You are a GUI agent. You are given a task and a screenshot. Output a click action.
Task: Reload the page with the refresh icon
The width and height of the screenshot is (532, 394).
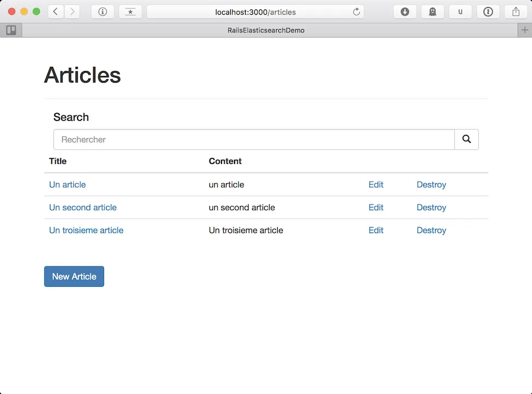pyautogui.click(x=356, y=12)
